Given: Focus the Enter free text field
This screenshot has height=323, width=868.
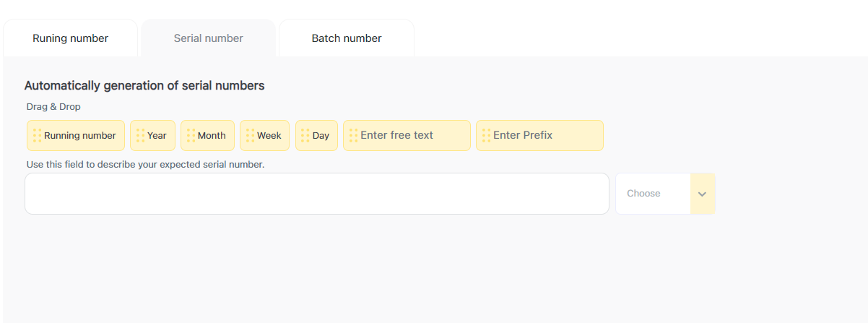Looking at the screenshot, I should pos(412,136).
